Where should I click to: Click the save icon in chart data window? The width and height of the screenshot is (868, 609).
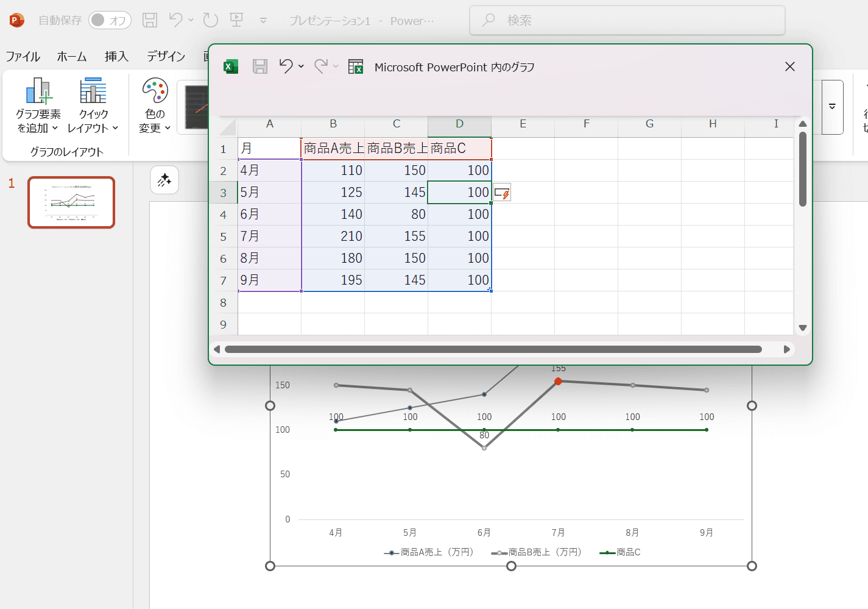[x=260, y=66]
